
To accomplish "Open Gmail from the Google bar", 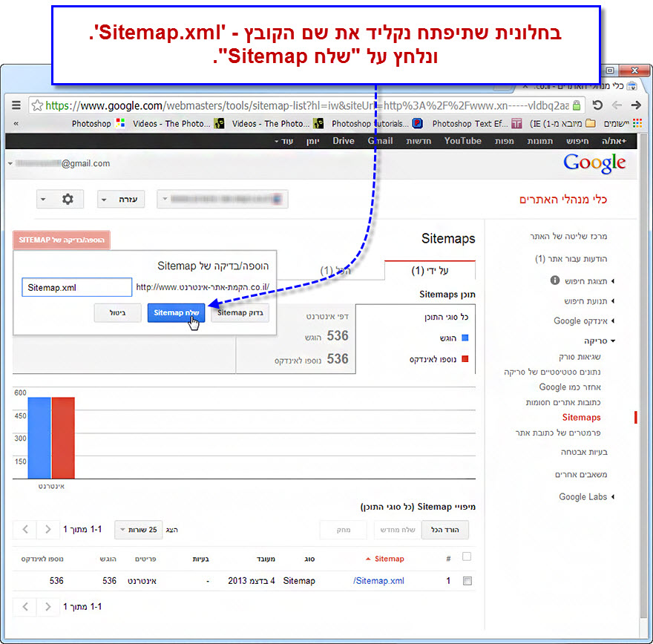I will (380, 141).
